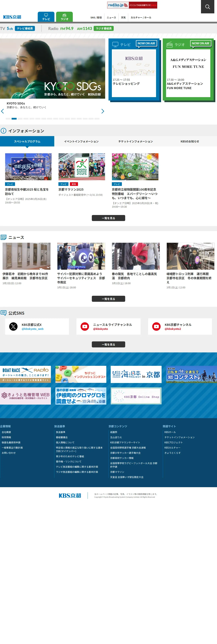The height and width of the screenshot is (644, 217).
Task: Select the second carousel indicator dot
Action: (x=14, y=119)
